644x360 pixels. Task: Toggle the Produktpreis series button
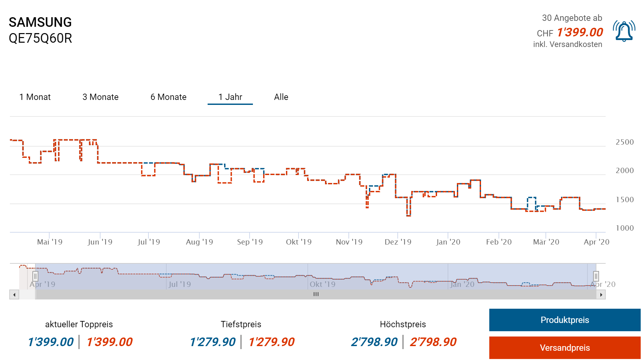[x=565, y=320]
